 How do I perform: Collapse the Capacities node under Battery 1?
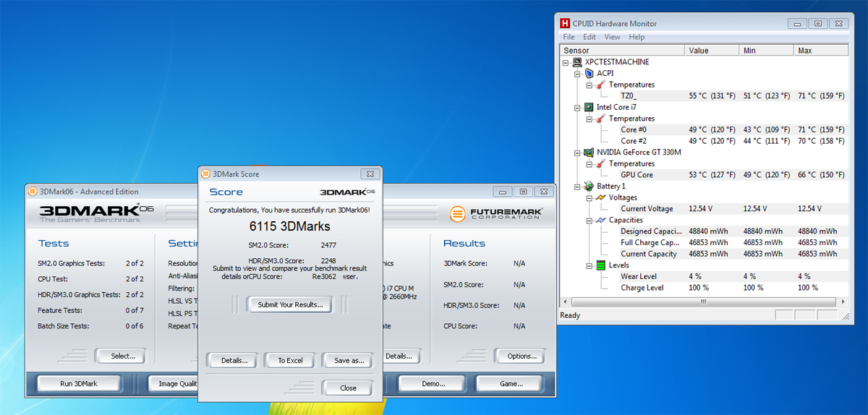click(x=590, y=221)
